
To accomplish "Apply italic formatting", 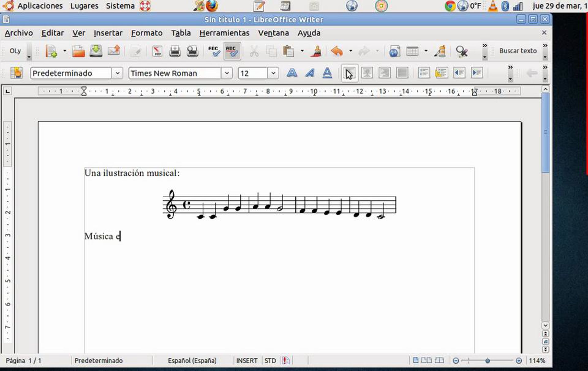I will click(x=310, y=73).
